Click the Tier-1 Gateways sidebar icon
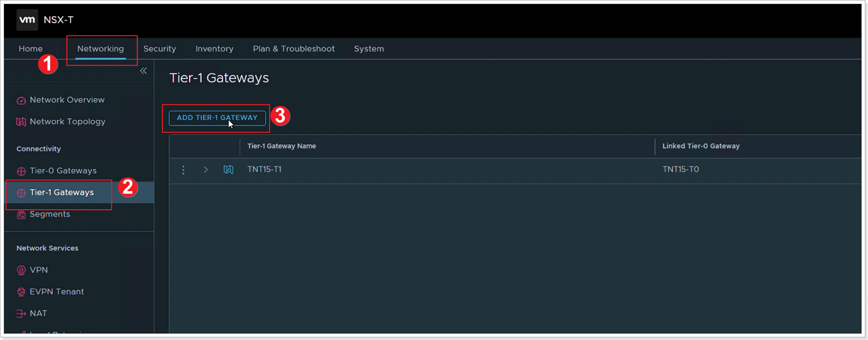This screenshot has width=868, height=340. pyautogui.click(x=21, y=192)
